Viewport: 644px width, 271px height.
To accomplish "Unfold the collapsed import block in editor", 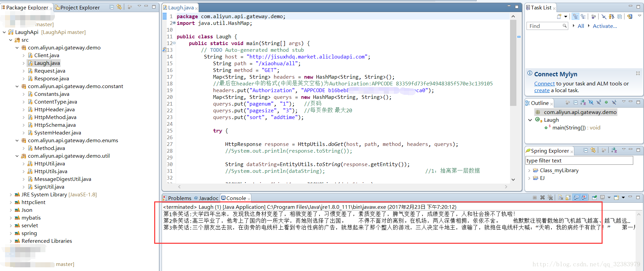I will tap(174, 23).
